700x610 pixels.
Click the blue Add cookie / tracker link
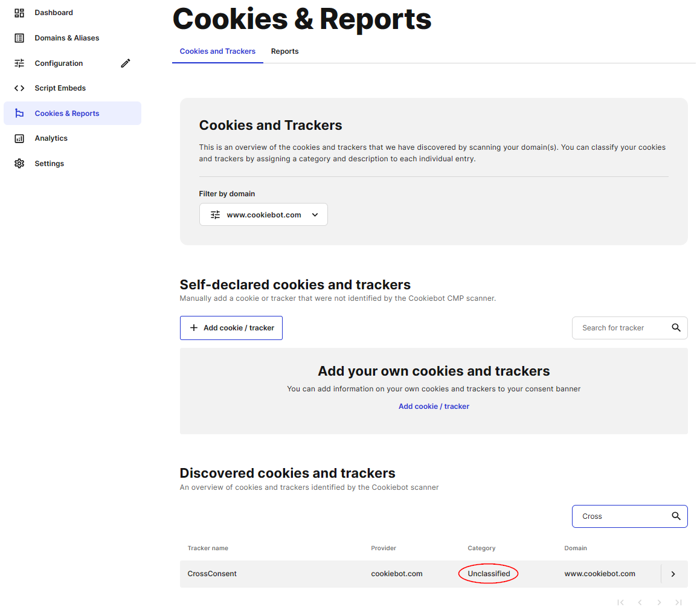tap(434, 406)
